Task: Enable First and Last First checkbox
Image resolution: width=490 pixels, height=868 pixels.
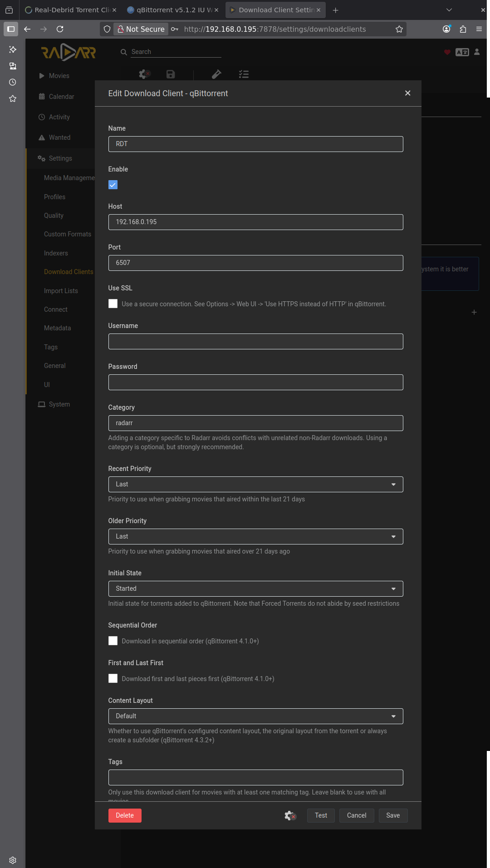Action: pos(113,678)
